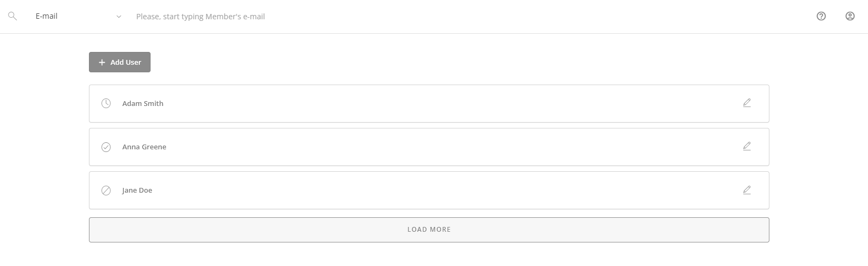Image resolution: width=868 pixels, height=266 pixels.
Task: Select the Jane Doe name
Action: point(137,191)
